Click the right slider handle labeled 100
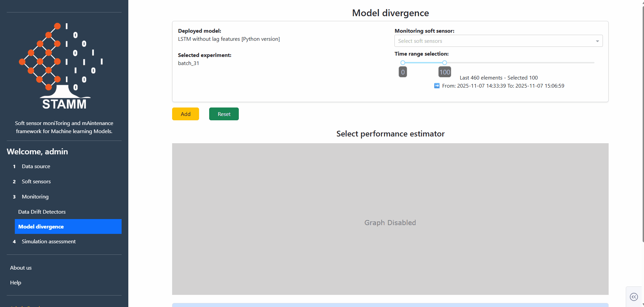Screen dimensions: 644x307 coord(444,63)
